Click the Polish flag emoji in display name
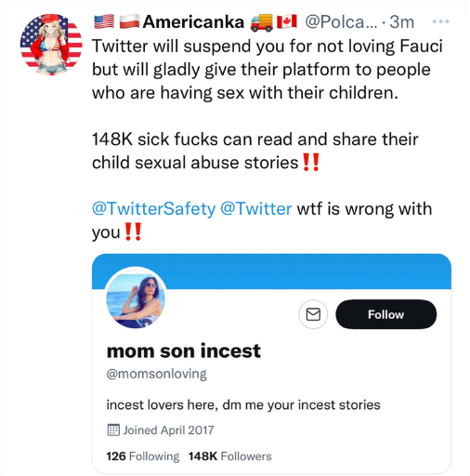 129,21
